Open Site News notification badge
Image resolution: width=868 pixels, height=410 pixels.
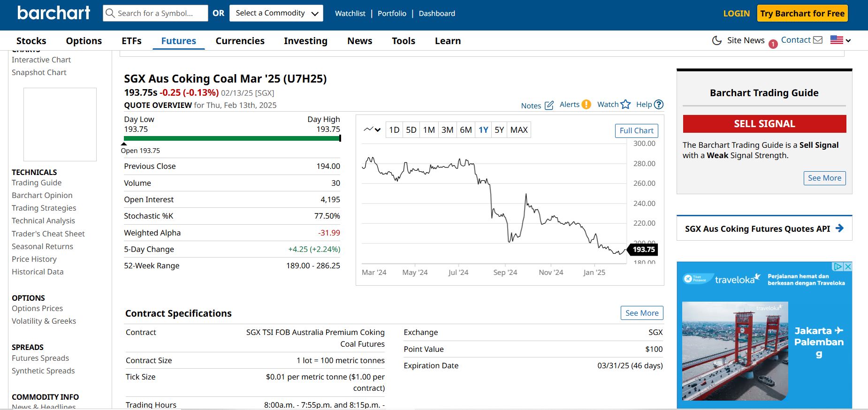[773, 44]
